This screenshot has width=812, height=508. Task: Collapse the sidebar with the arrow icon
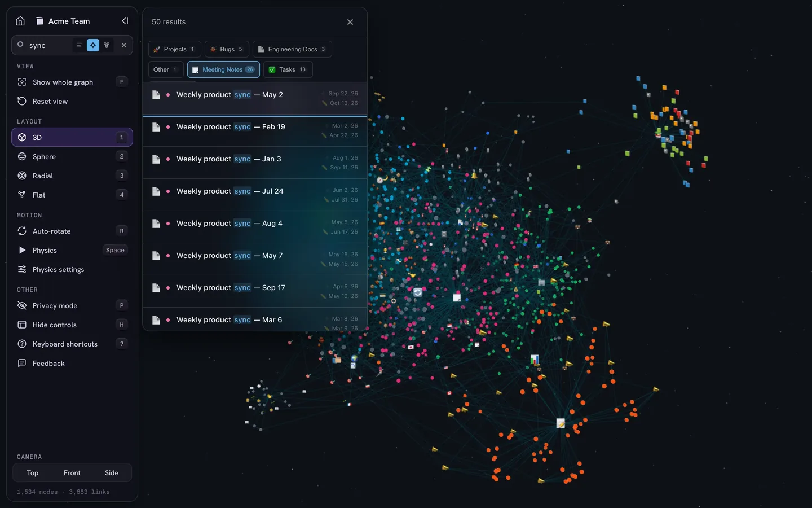tap(125, 21)
